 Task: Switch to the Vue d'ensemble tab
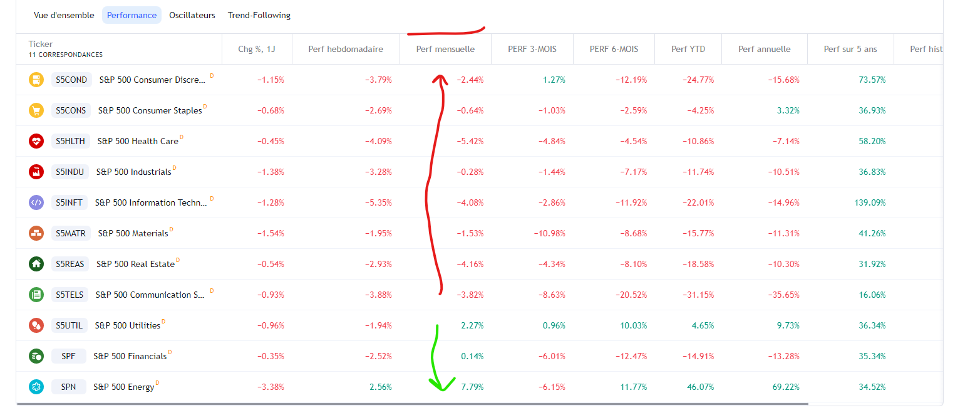(64, 15)
